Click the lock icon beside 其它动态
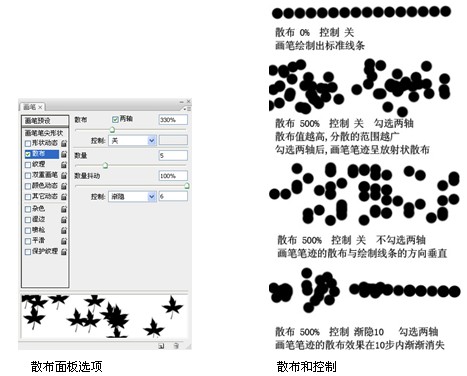This screenshot has width=467, height=376. pyautogui.click(x=64, y=197)
